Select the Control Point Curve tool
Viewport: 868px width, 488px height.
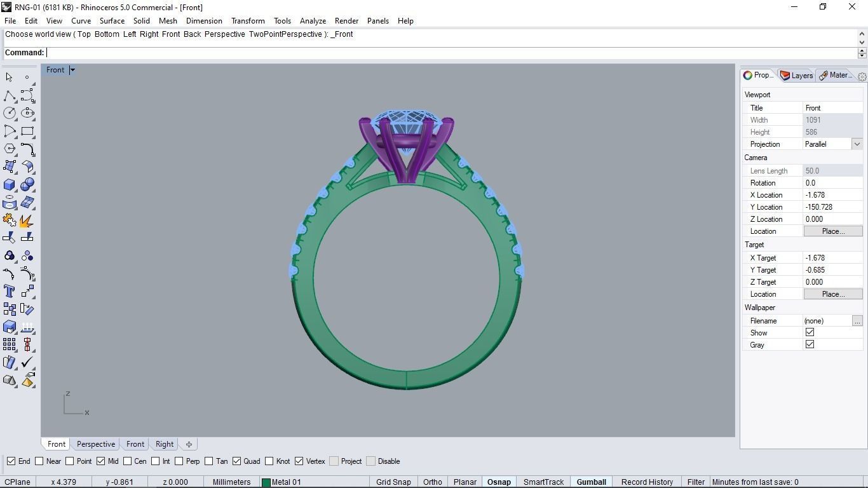[x=27, y=95]
